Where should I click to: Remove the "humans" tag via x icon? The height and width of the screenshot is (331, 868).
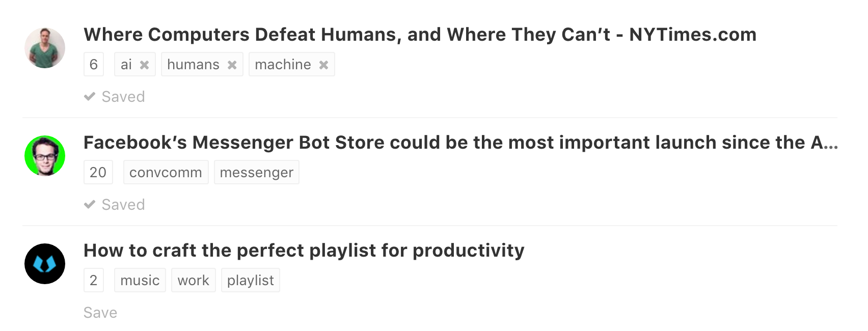(x=232, y=65)
